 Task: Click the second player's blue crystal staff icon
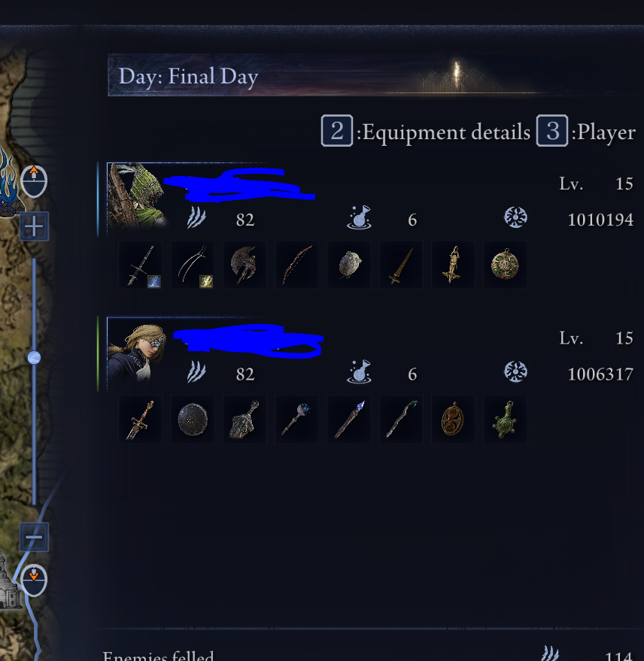pos(349,420)
